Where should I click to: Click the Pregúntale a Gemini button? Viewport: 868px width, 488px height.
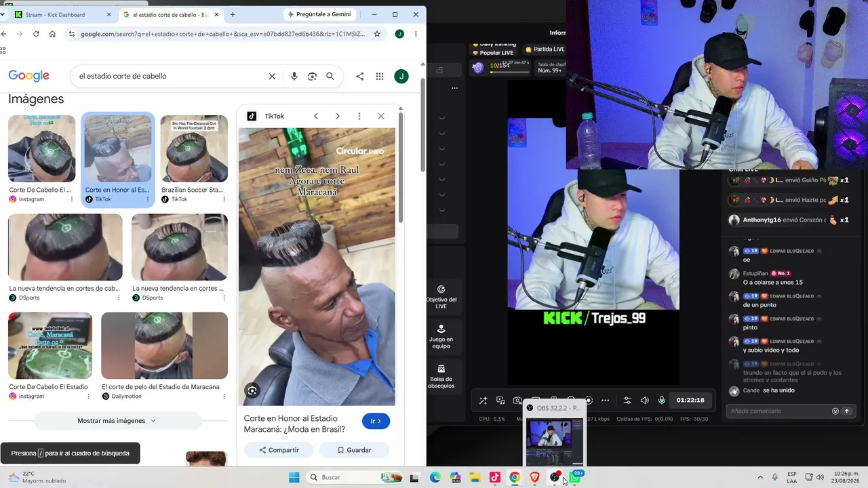tap(319, 14)
